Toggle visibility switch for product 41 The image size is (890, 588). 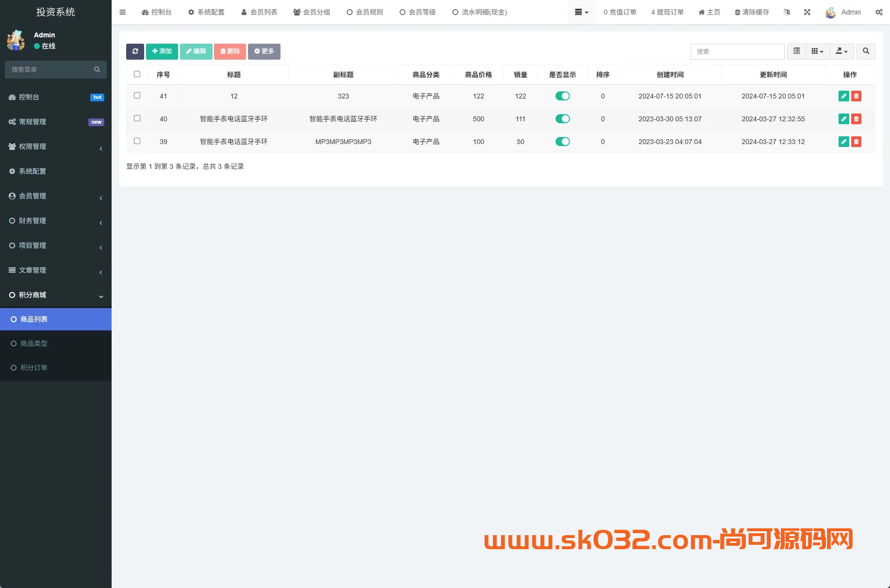(562, 96)
